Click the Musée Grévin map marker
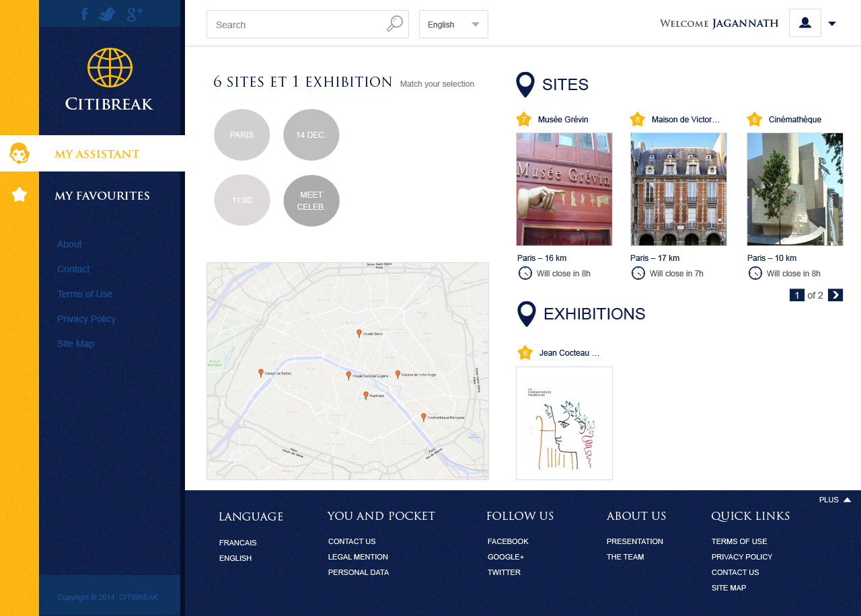The height and width of the screenshot is (616, 861). [x=359, y=333]
